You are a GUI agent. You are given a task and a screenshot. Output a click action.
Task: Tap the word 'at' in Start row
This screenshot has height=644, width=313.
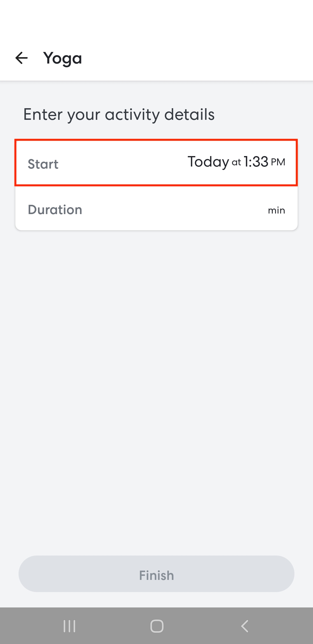236,162
